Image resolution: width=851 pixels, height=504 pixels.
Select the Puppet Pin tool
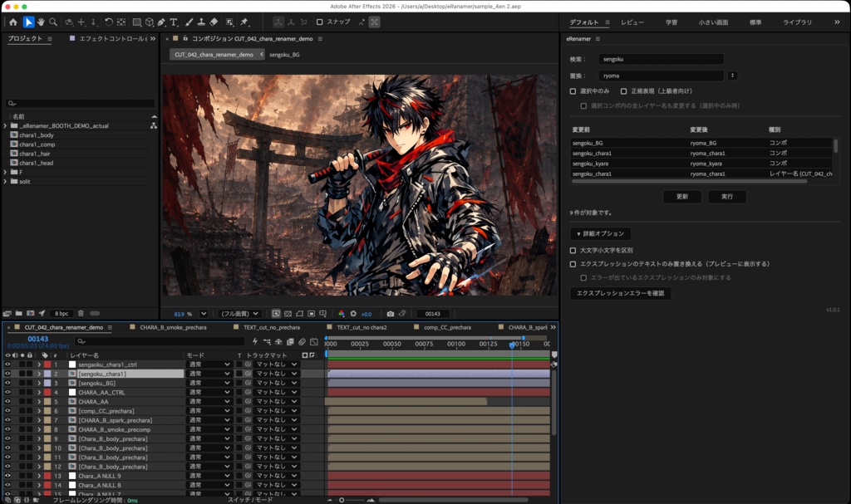click(x=244, y=22)
